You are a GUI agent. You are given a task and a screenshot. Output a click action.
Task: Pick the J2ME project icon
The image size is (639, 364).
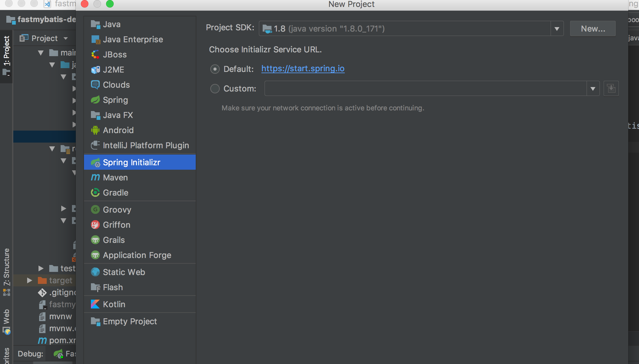[95, 70]
